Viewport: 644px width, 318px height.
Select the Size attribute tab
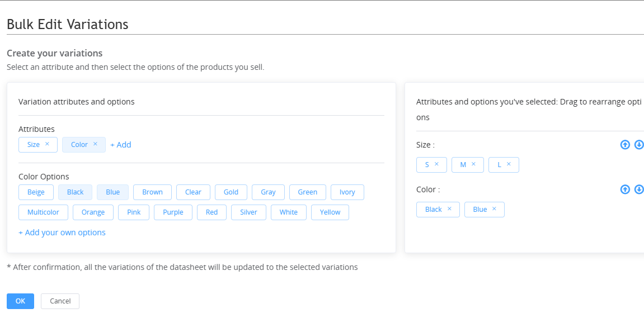click(x=34, y=144)
